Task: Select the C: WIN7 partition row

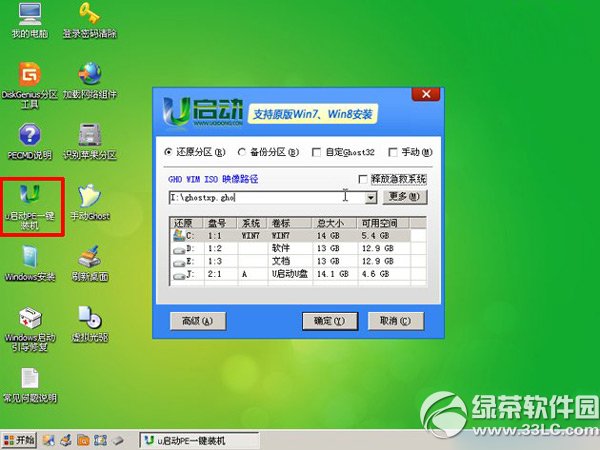Action: click(x=298, y=235)
